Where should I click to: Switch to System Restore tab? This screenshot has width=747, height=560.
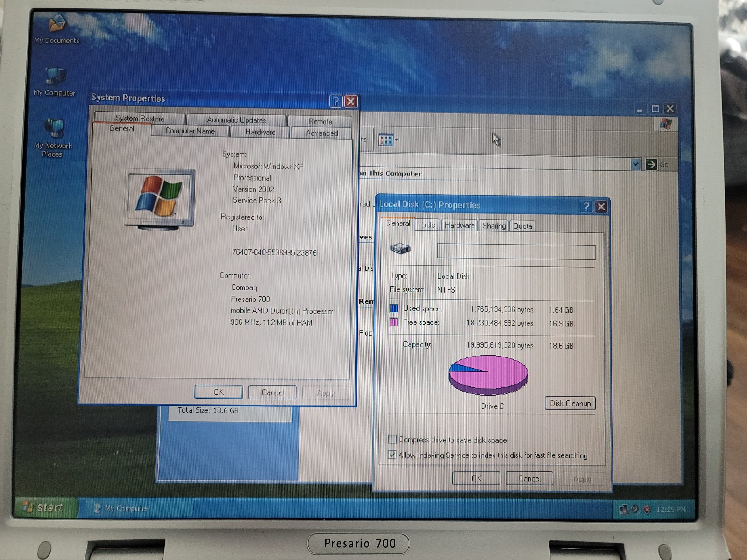tap(140, 118)
